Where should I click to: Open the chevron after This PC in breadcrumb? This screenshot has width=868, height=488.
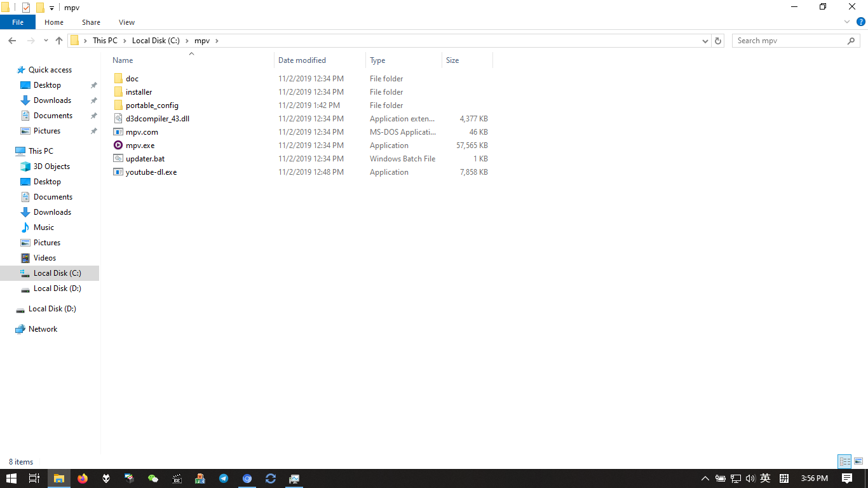coord(125,41)
